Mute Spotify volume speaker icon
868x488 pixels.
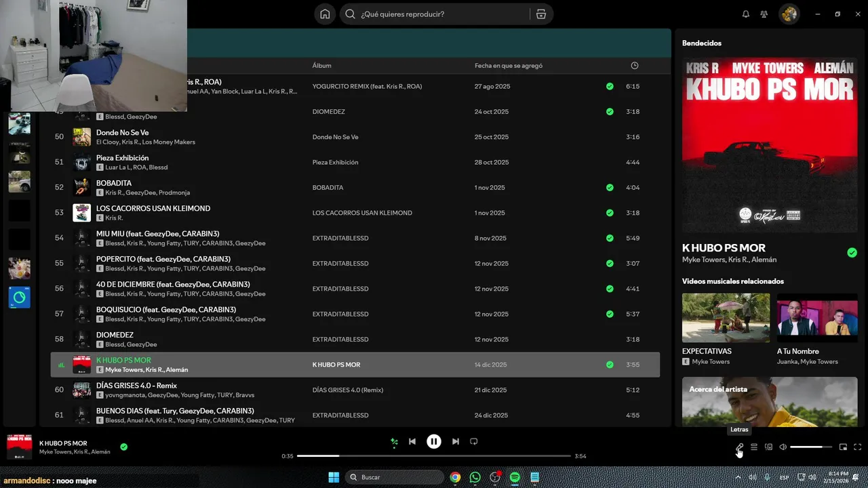(783, 447)
